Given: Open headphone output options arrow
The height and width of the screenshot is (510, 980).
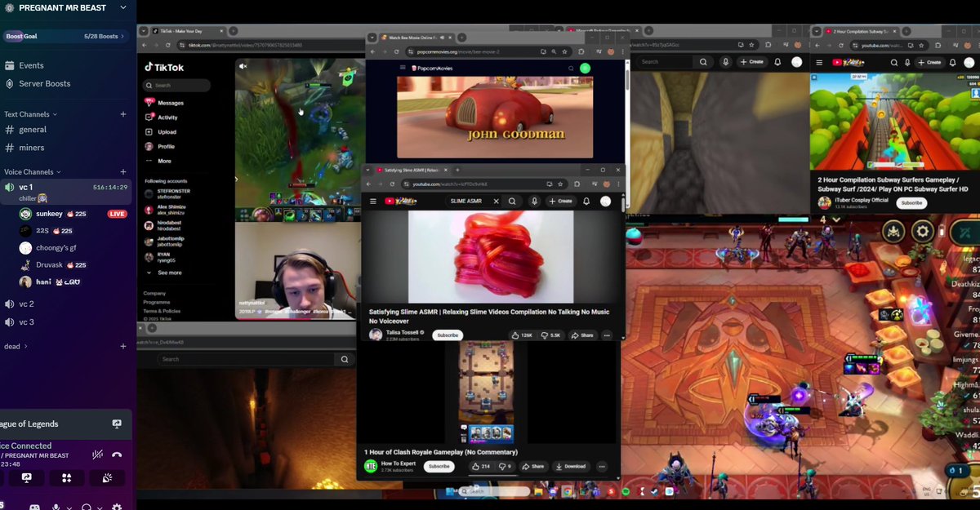Looking at the screenshot, I should click(99, 508).
